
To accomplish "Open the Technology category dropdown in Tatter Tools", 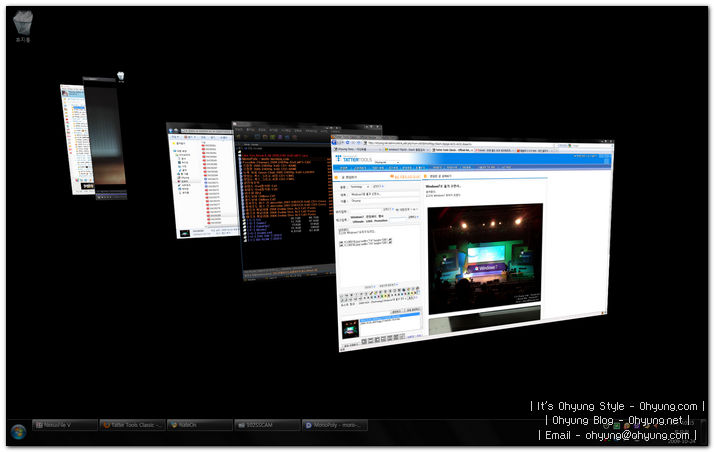I will point(359,187).
